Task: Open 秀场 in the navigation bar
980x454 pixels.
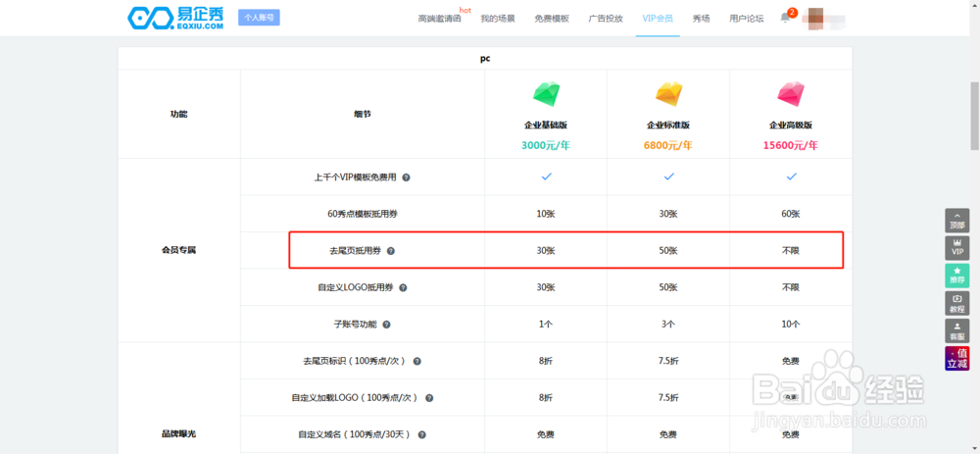Action: click(x=702, y=18)
